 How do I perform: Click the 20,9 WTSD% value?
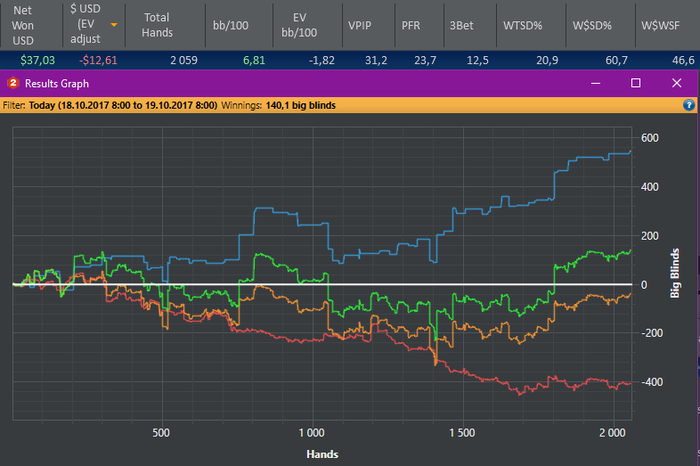tap(547, 60)
